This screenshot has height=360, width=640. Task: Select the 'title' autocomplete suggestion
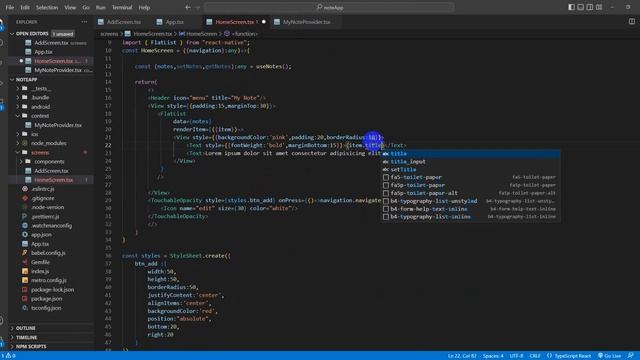point(470,153)
